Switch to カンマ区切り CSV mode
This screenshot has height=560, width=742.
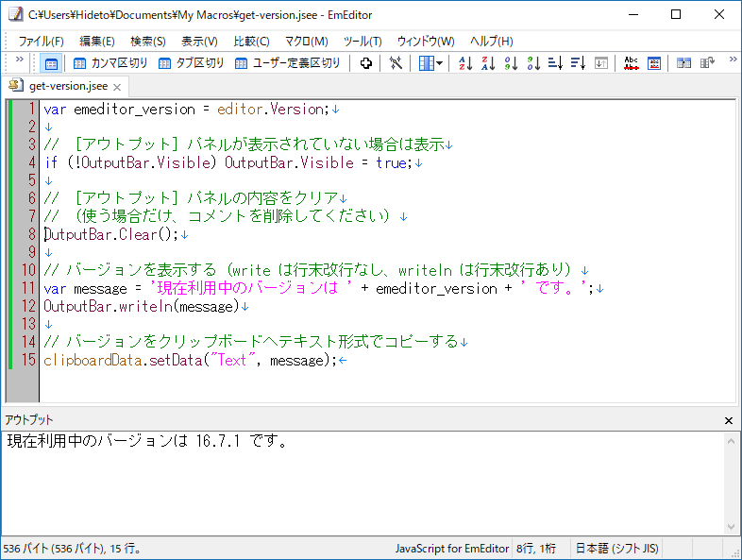coord(110,63)
